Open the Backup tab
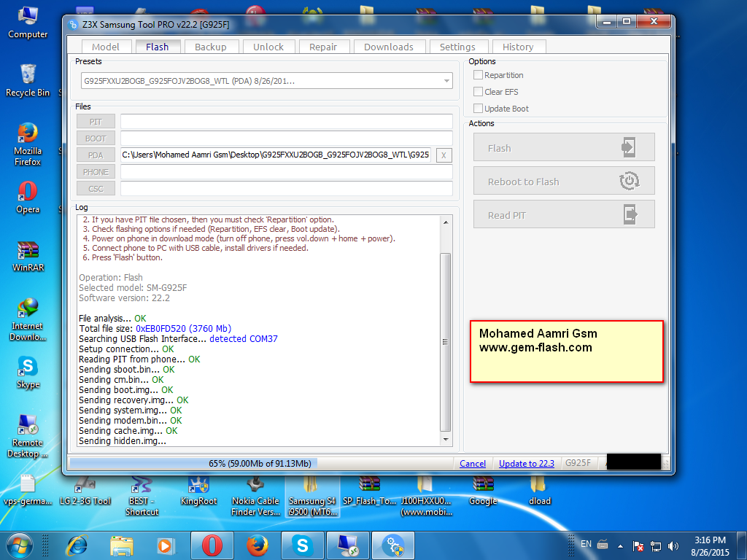 [211, 47]
